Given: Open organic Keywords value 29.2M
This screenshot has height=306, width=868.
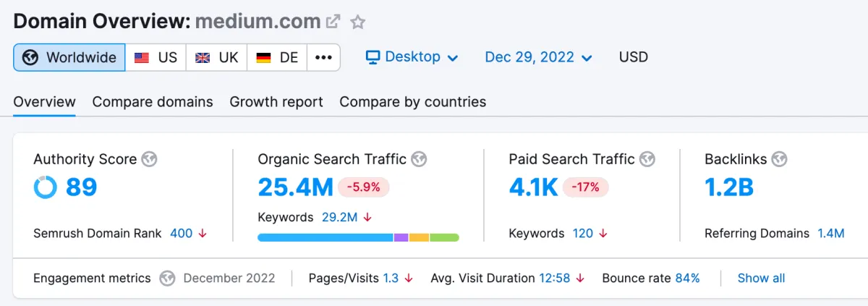Looking at the screenshot, I should click(x=339, y=217).
